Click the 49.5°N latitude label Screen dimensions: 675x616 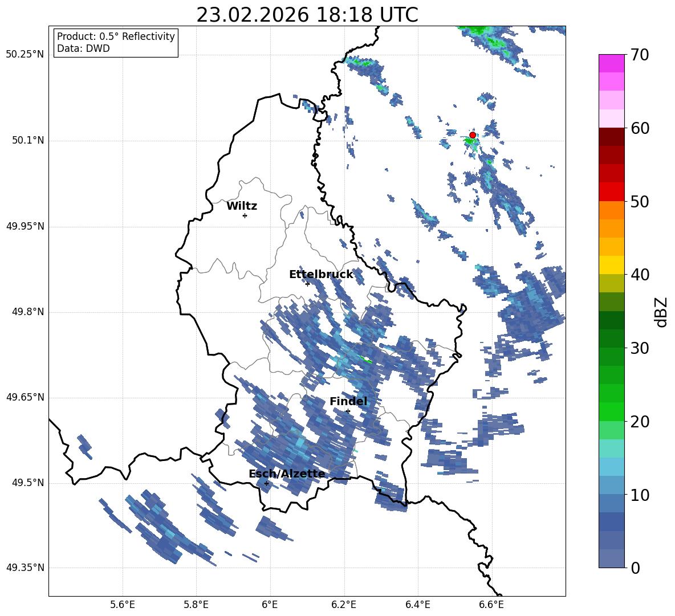[29, 483]
